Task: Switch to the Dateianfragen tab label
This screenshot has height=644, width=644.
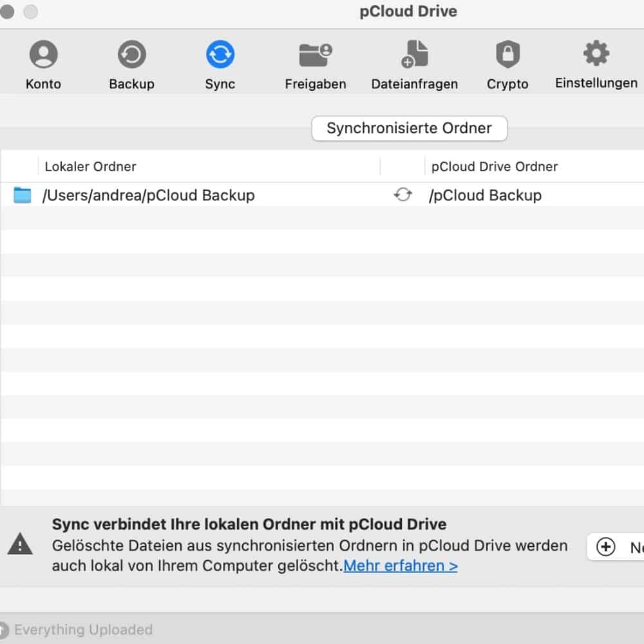Action: pyautogui.click(x=414, y=84)
